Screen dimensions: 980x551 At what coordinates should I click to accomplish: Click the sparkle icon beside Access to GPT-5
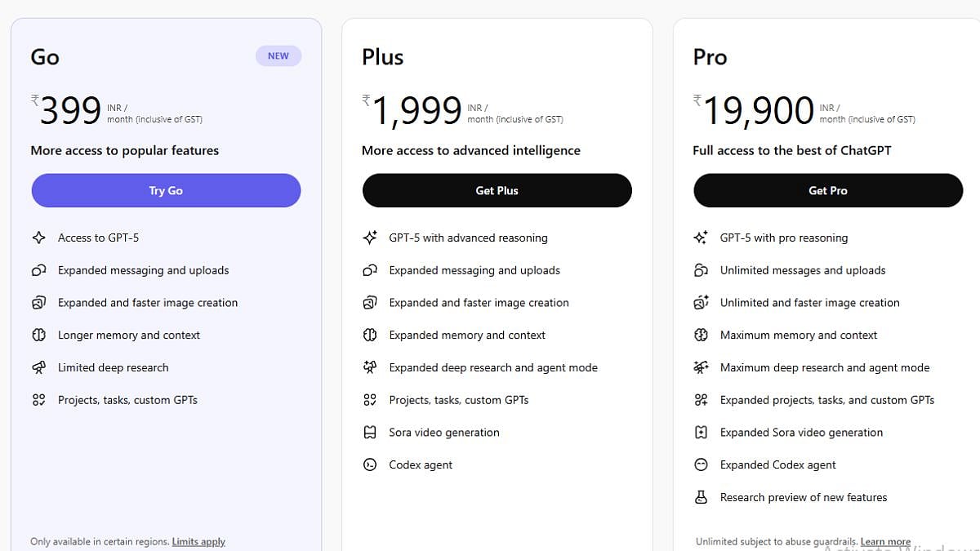tap(38, 238)
